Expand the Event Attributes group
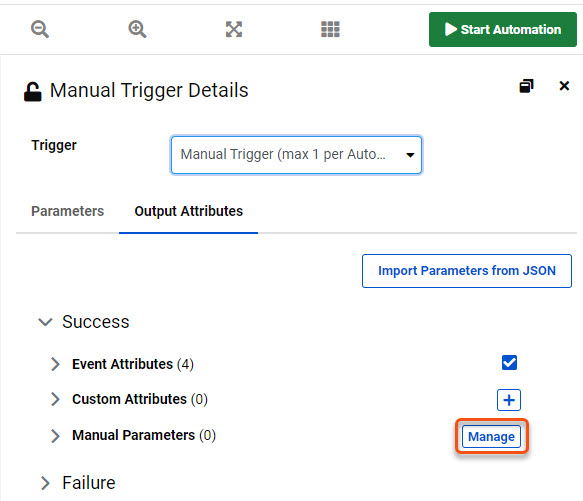This screenshot has width=583, height=501. click(55, 364)
